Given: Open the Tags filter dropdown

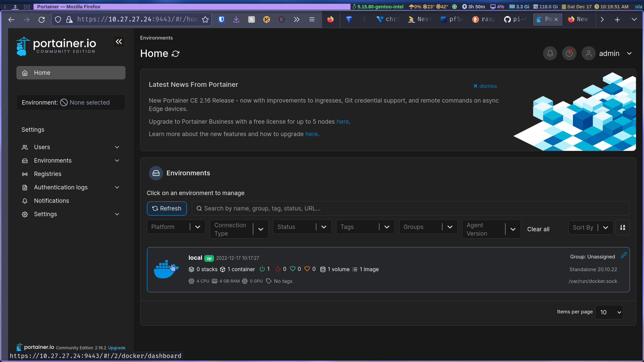Looking at the screenshot, I should tap(365, 227).
